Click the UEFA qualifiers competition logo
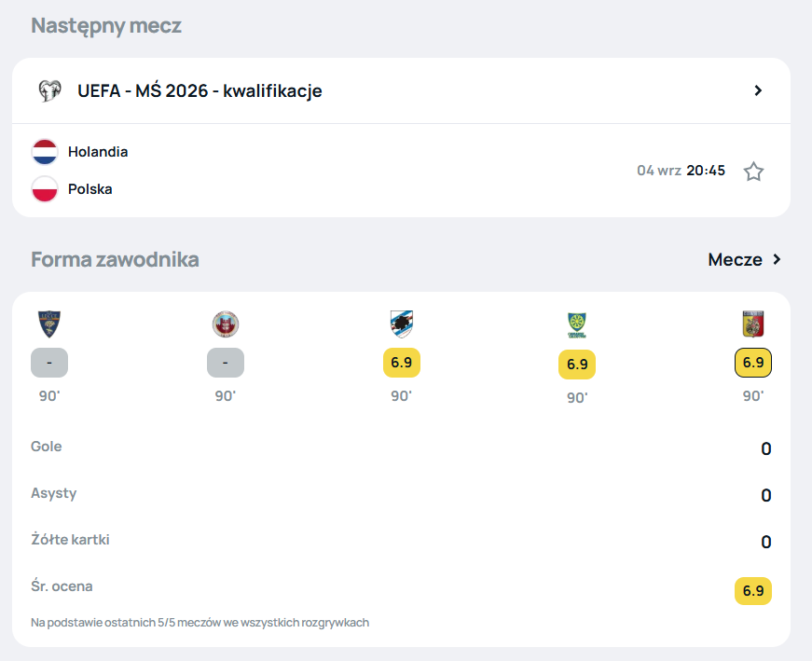Screen dimensions: 812x661 (49, 90)
